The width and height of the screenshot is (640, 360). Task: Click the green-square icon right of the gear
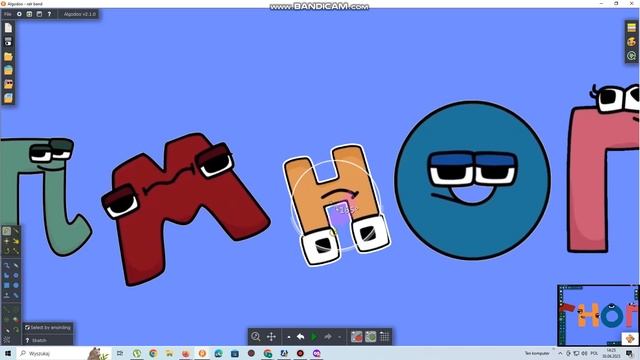(x=29, y=14)
